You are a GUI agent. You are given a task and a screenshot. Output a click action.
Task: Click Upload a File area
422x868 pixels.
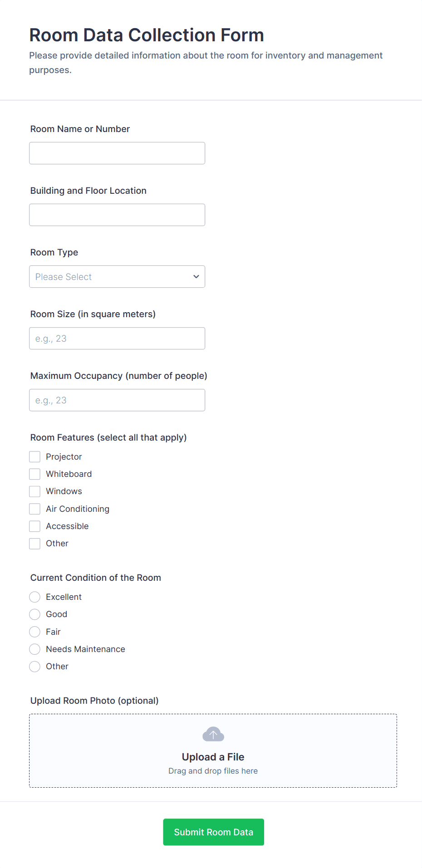[213, 756]
